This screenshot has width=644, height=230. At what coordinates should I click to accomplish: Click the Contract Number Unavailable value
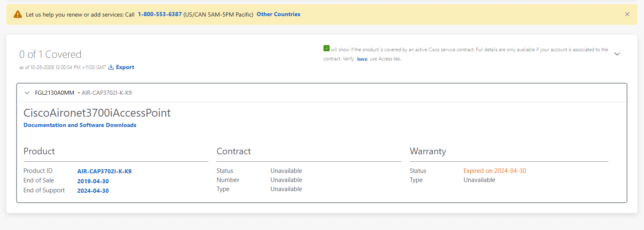point(286,180)
